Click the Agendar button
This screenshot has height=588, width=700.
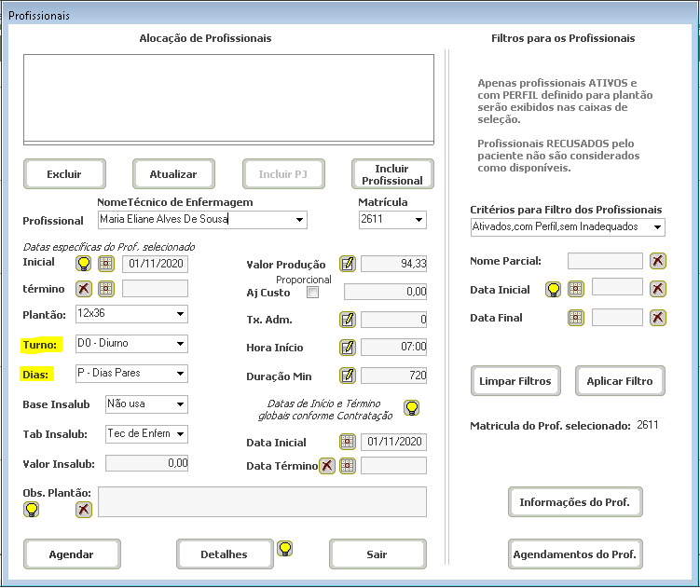pyautogui.click(x=72, y=554)
